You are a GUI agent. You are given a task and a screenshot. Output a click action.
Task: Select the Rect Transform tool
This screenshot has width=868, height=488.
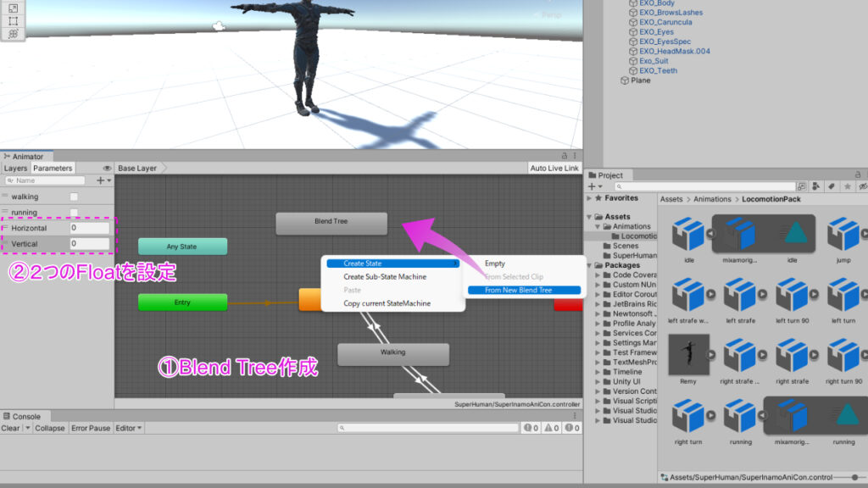tap(13, 20)
